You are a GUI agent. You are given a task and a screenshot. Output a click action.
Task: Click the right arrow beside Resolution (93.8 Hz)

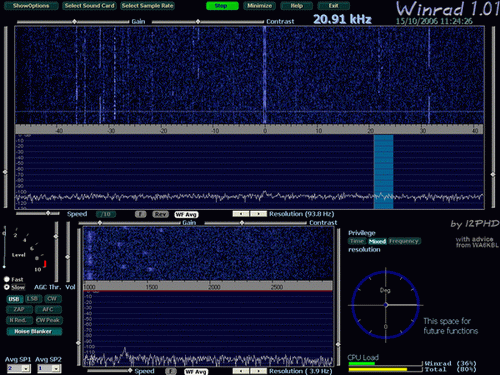click(x=258, y=214)
